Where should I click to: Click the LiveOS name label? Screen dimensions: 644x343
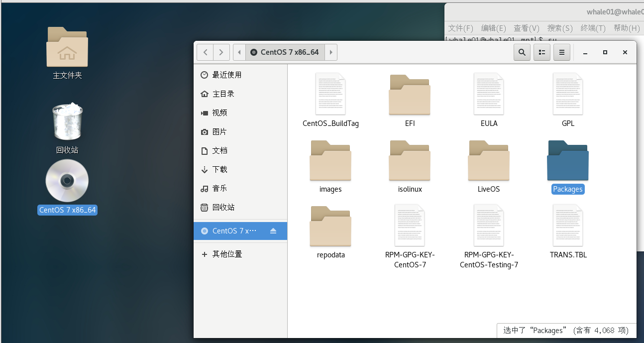489,189
